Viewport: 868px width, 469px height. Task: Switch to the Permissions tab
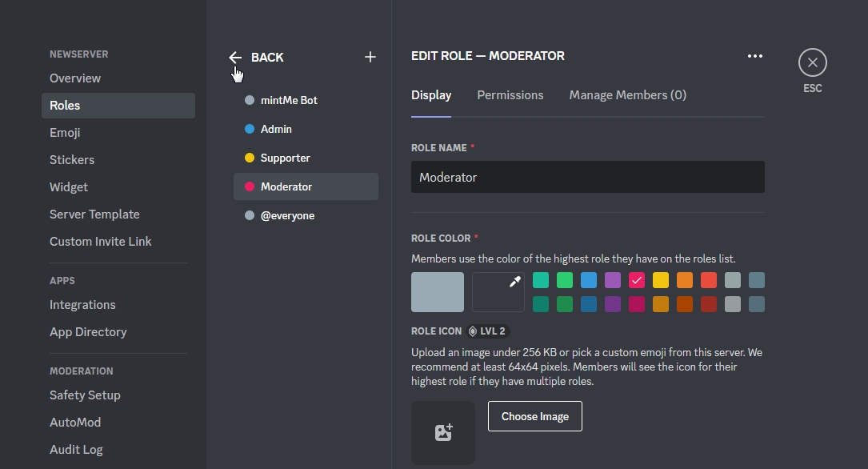point(510,95)
